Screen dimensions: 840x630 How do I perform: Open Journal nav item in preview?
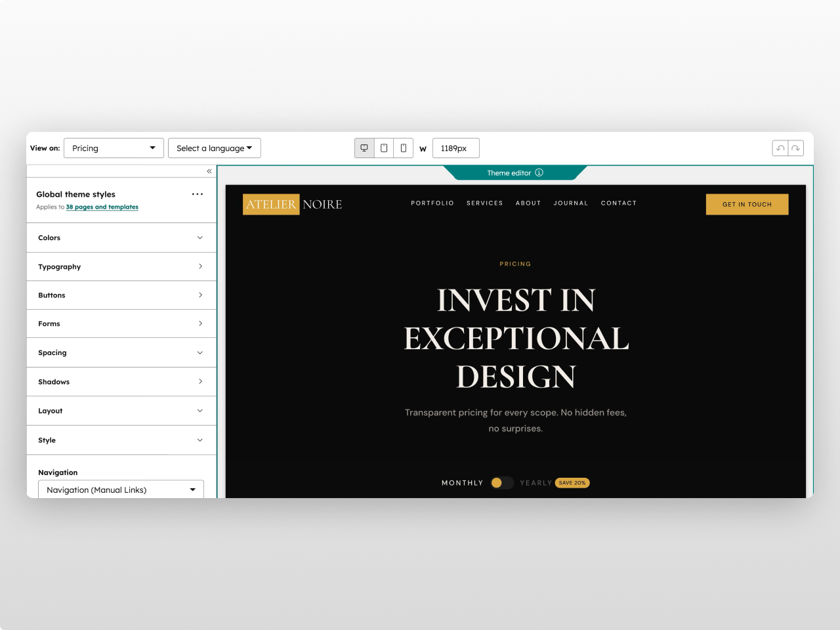[571, 203]
